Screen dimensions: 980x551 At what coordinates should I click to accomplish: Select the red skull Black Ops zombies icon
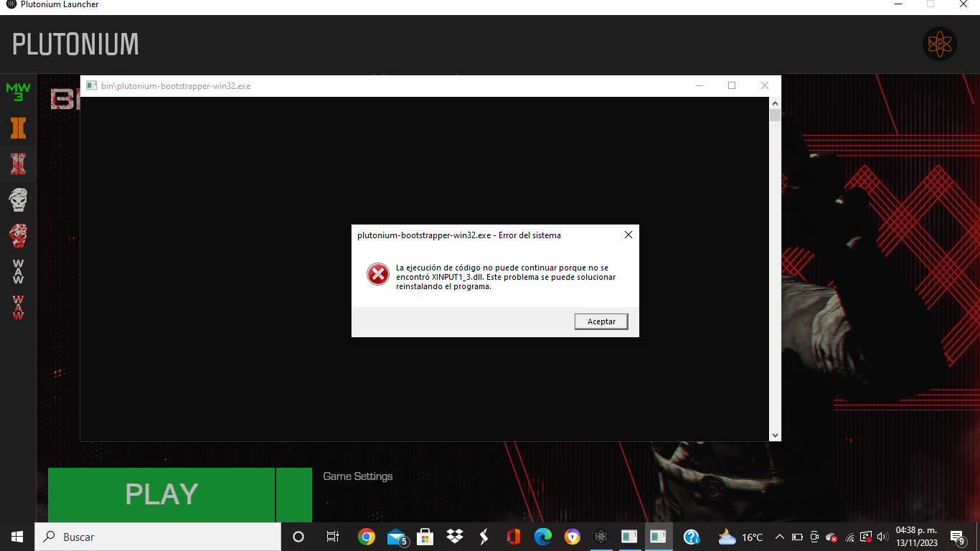tap(18, 235)
